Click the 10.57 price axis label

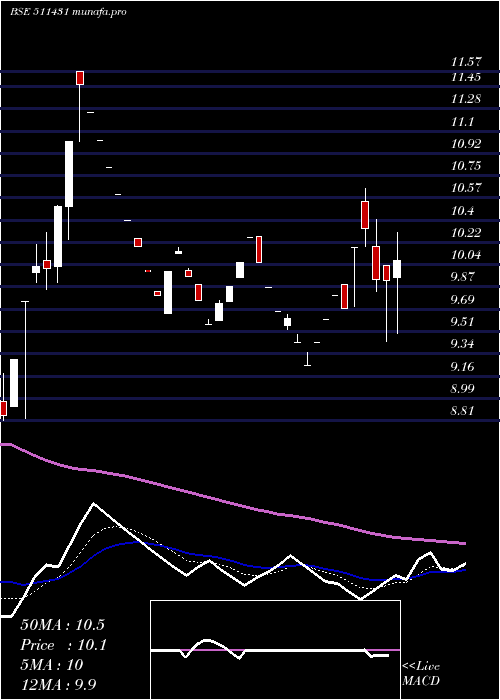(466, 188)
